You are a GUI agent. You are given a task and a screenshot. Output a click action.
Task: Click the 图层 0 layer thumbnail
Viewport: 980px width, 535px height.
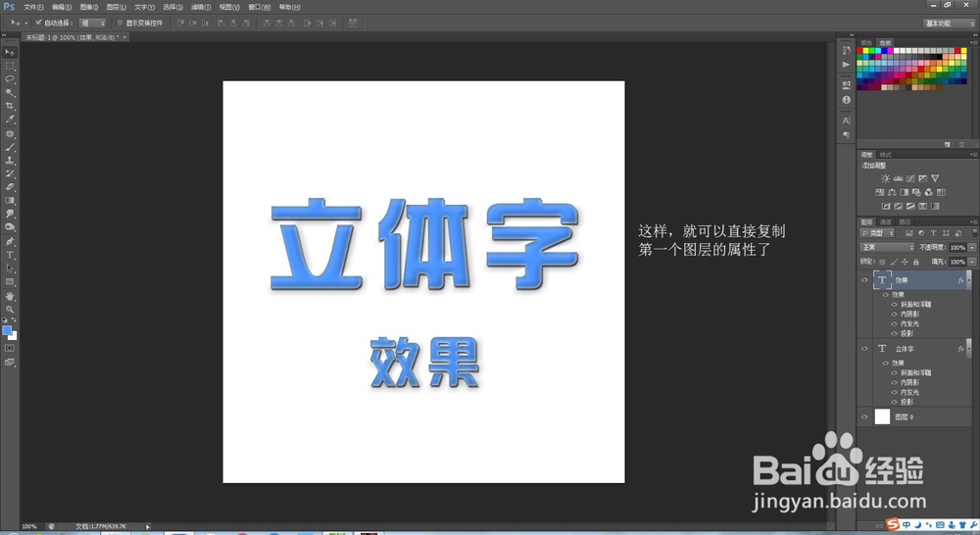point(882,416)
